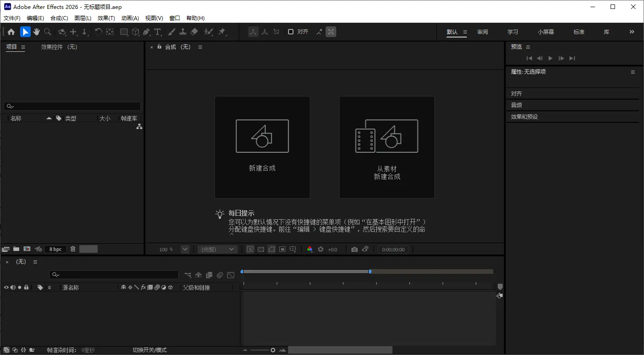
Task: Select the Clone Stamp tool
Action: coord(183,32)
